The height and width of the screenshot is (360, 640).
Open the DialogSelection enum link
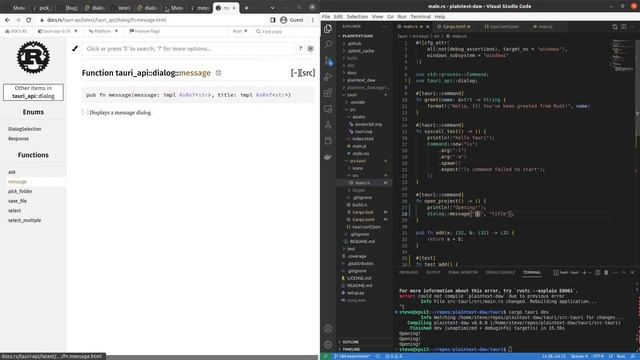24,129
